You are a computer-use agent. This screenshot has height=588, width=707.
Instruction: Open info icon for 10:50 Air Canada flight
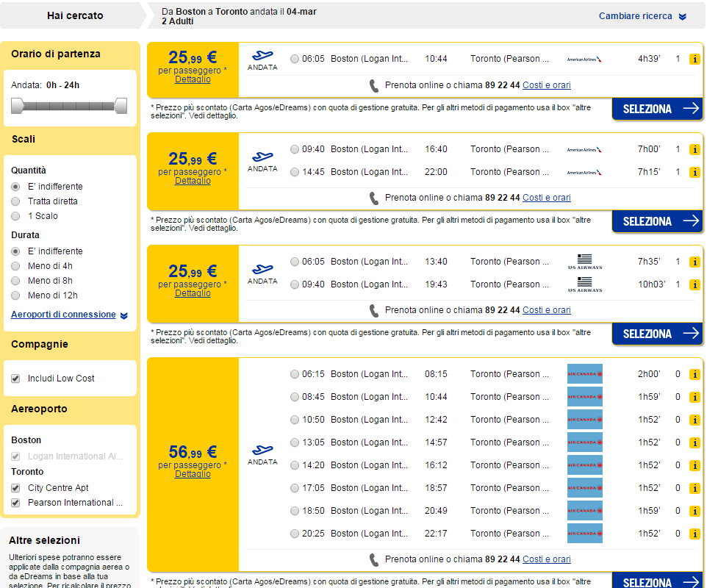pos(695,420)
